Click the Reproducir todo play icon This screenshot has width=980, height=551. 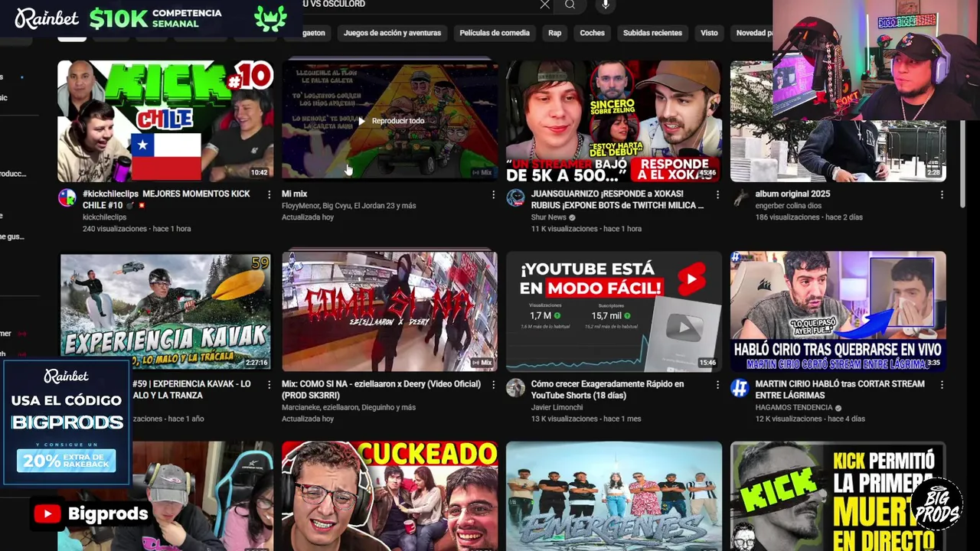pos(361,121)
